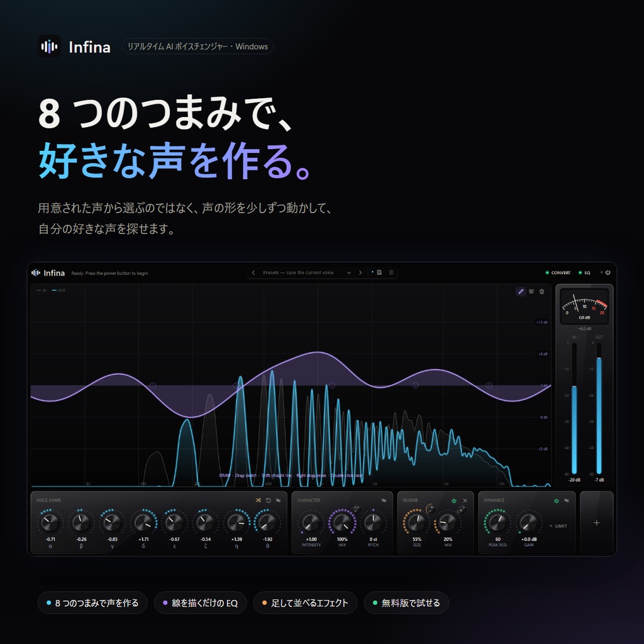
Task: Click the -0.71 alpha value text
Action: pos(50,539)
